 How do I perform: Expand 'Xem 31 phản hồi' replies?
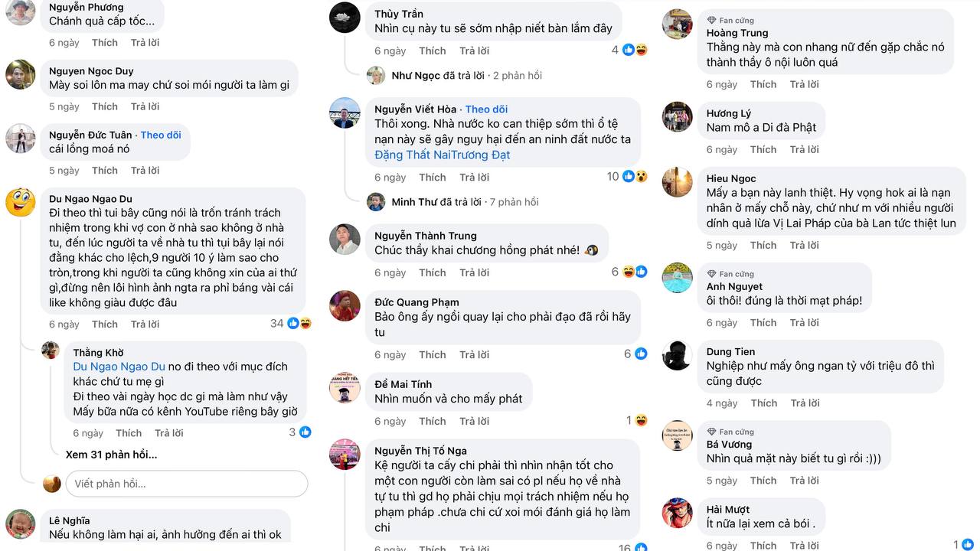(x=111, y=455)
